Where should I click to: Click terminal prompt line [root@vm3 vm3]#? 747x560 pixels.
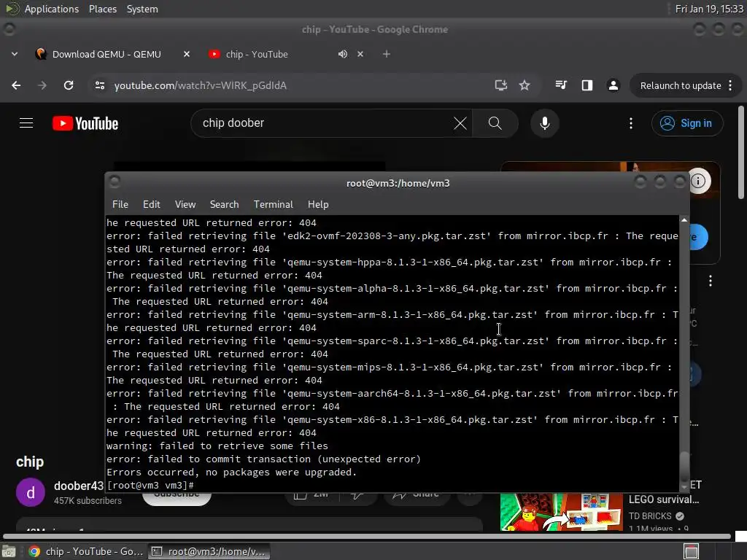150,485
